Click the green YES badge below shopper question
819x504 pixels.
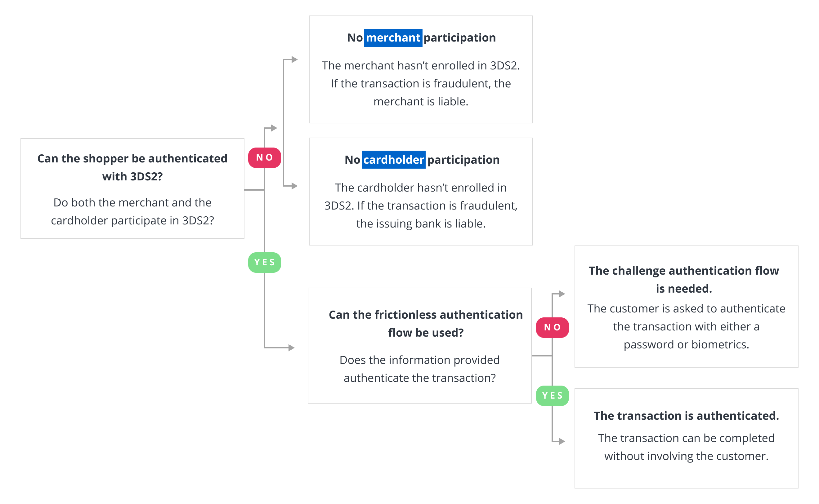coord(264,262)
